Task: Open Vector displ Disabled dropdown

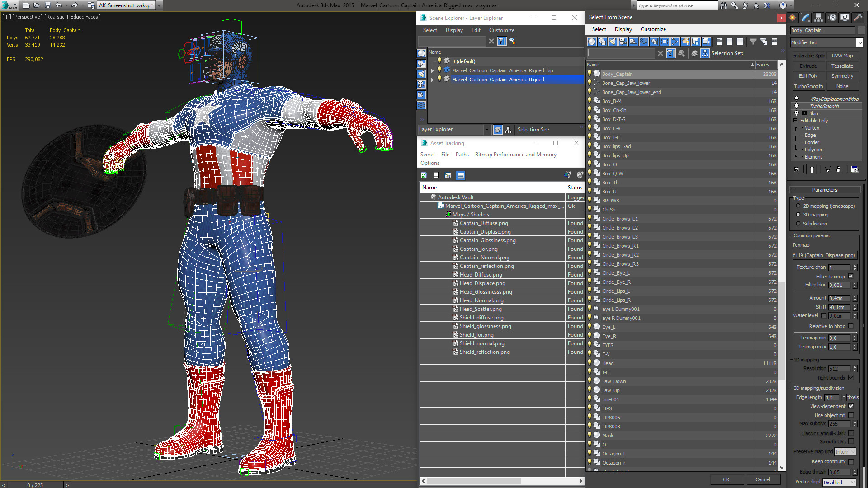Action: point(840,483)
